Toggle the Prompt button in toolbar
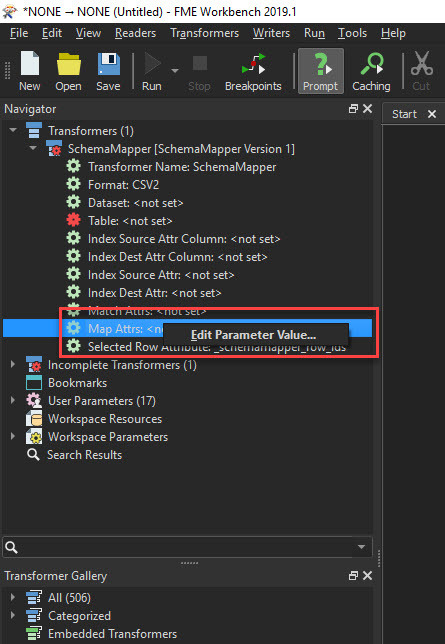This screenshot has height=644, width=445. click(320, 71)
